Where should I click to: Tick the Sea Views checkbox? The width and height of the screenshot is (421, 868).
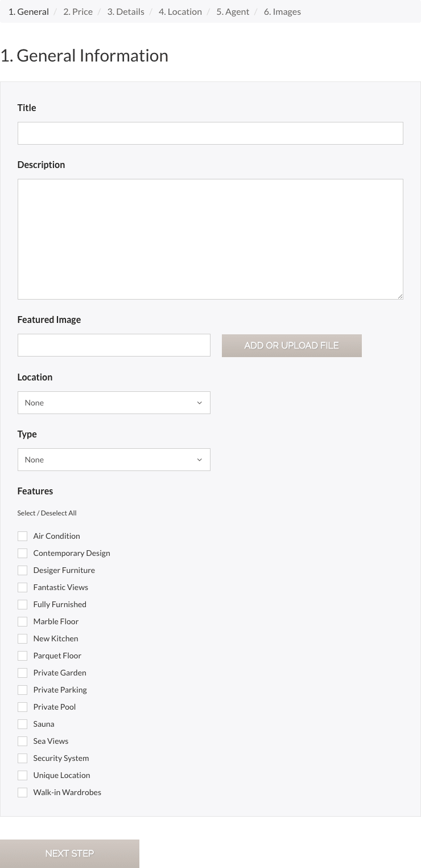click(x=22, y=741)
